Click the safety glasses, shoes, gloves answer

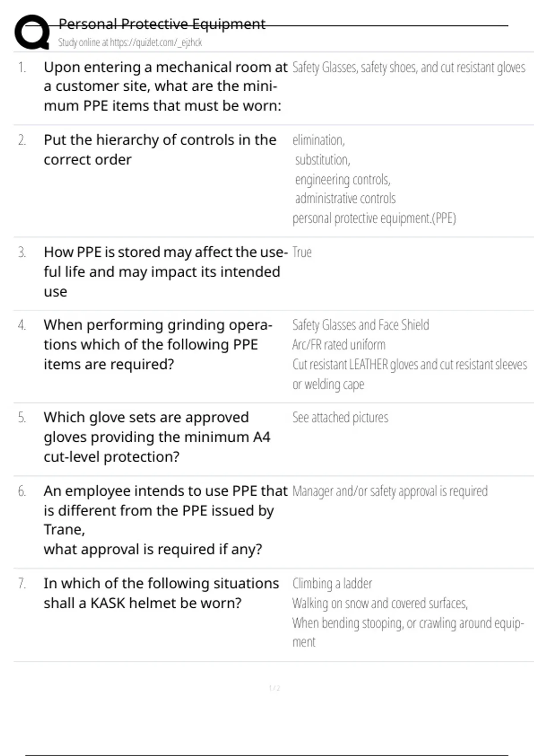(x=409, y=68)
